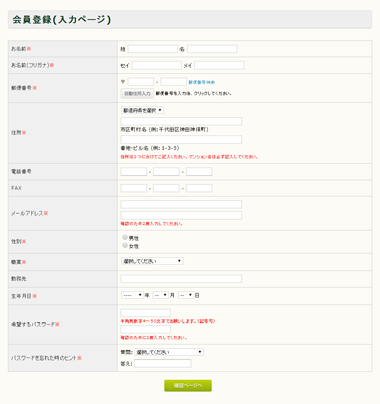This screenshot has height=404, width=380.
Task: Click the last FAX number field
Action: point(199,188)
